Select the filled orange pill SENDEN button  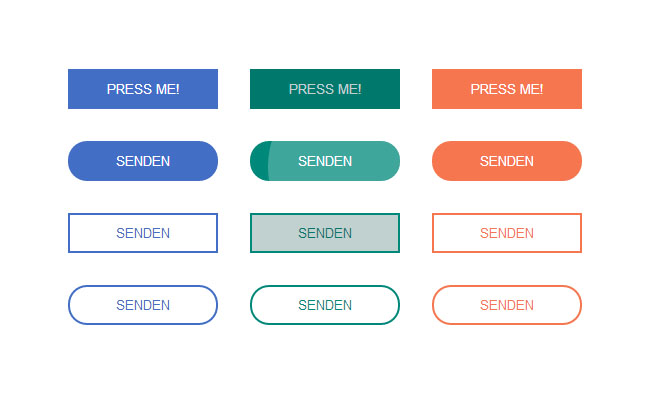[x=507, y=161]
